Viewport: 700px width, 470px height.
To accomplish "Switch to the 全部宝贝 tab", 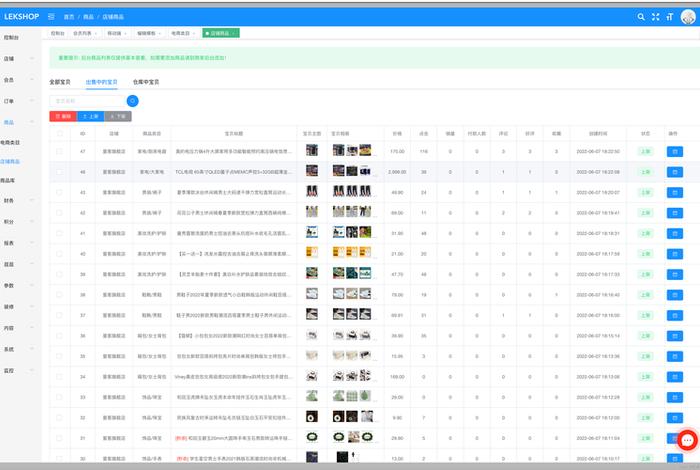I will pos(61,81).
